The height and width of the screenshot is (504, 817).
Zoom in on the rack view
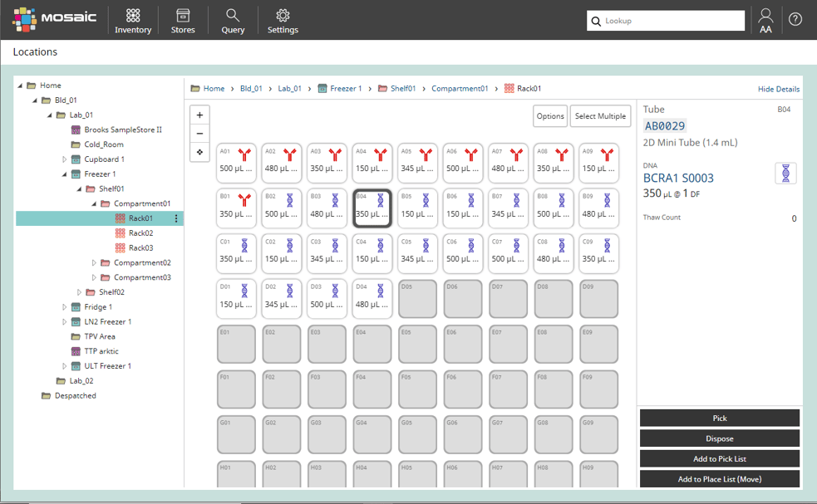click(199, 114)
